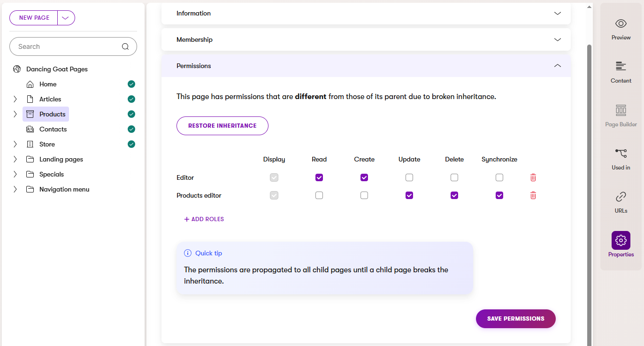Screen dimensions: 644x346
Task: Delete the Editor role with trash icon
Action: pos(533,177)
